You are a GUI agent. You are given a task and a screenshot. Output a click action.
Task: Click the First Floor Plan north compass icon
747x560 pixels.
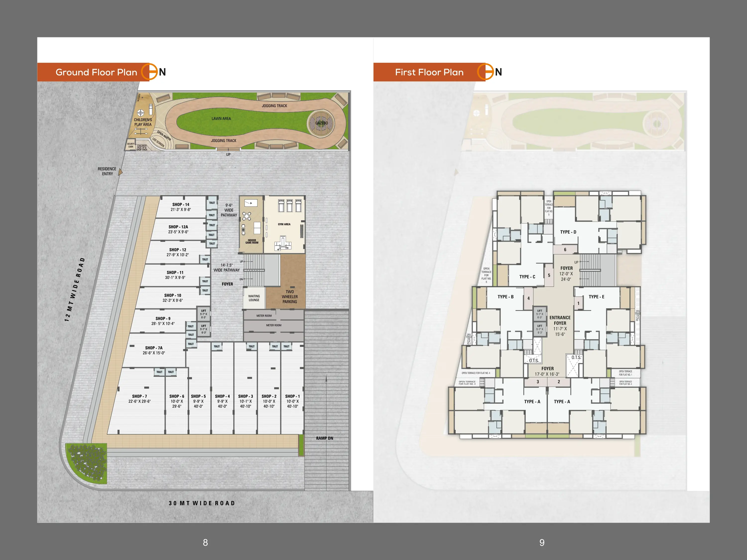[486, 72]
